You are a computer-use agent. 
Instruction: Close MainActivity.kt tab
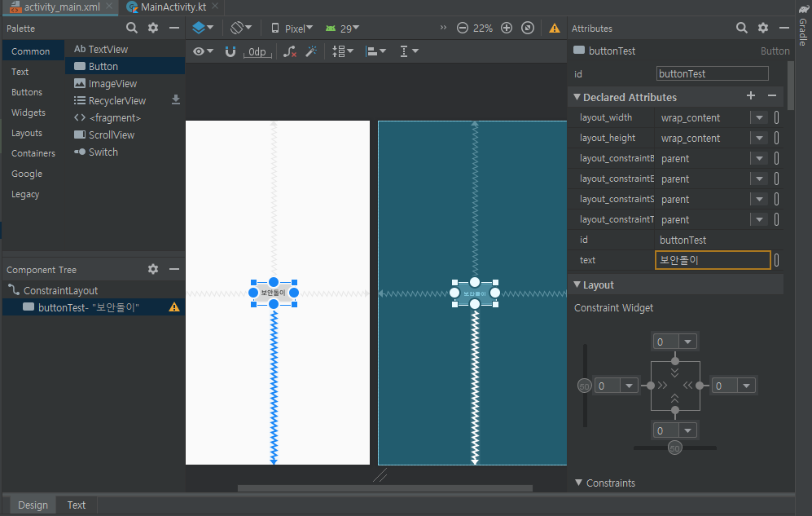click(x=215, y=7)
